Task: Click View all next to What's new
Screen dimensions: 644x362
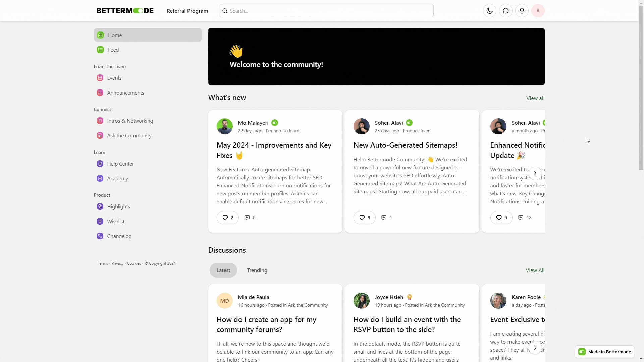Action: [x=535, y=98]
